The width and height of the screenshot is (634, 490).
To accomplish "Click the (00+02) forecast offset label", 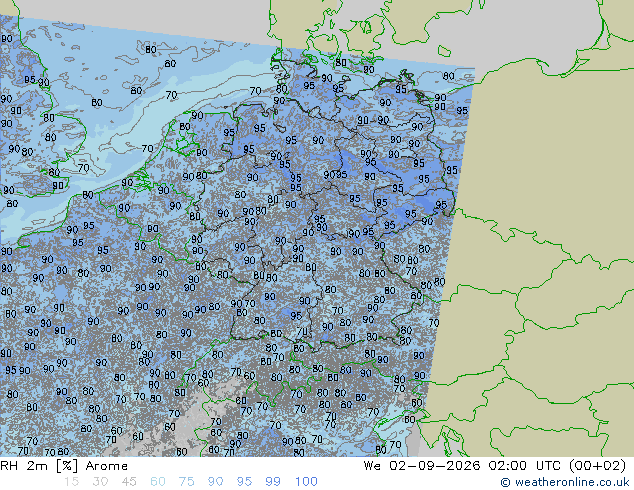I will pyautogui.click(x=597, y=466).
